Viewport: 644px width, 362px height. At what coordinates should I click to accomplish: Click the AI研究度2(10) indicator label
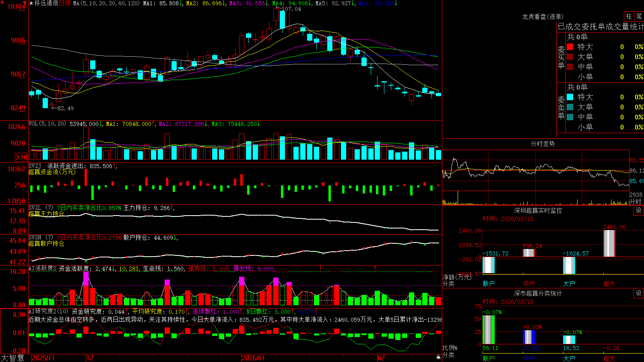tap(48, 311)
